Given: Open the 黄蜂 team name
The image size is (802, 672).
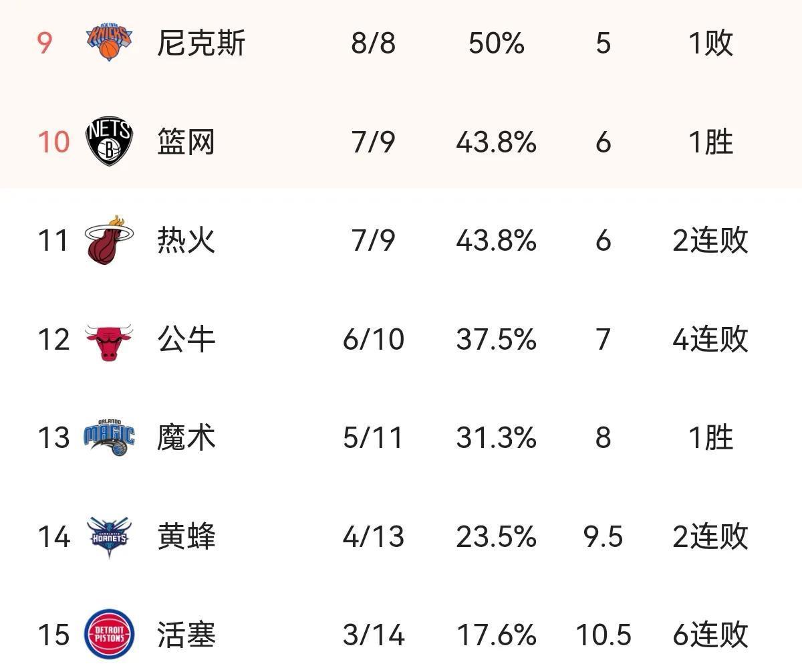Looking at the screenshot, I should point(186,536).
